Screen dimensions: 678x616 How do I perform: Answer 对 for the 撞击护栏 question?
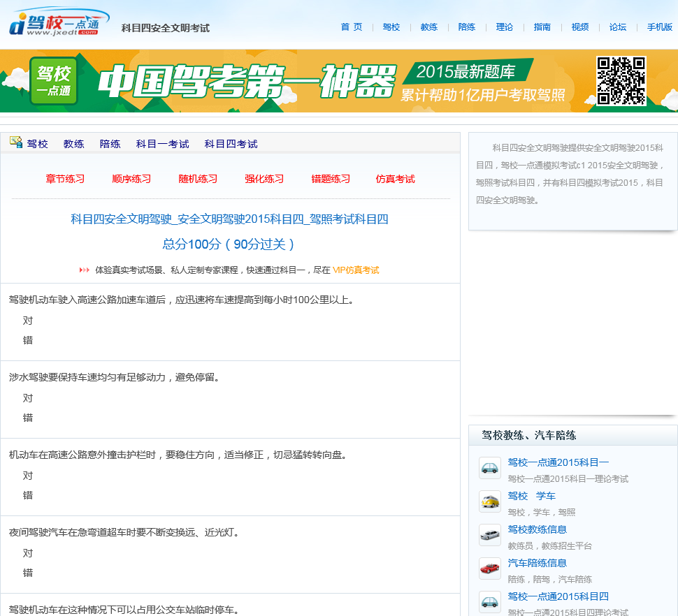[28, 476]
